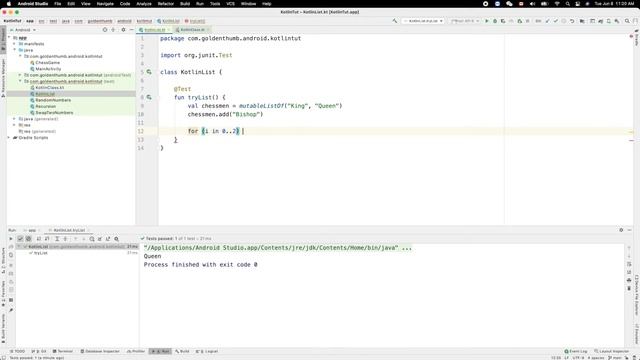
Task: Click the macOS Spotlight search icon
Action: pyautogui.click(x=567, y=4)
